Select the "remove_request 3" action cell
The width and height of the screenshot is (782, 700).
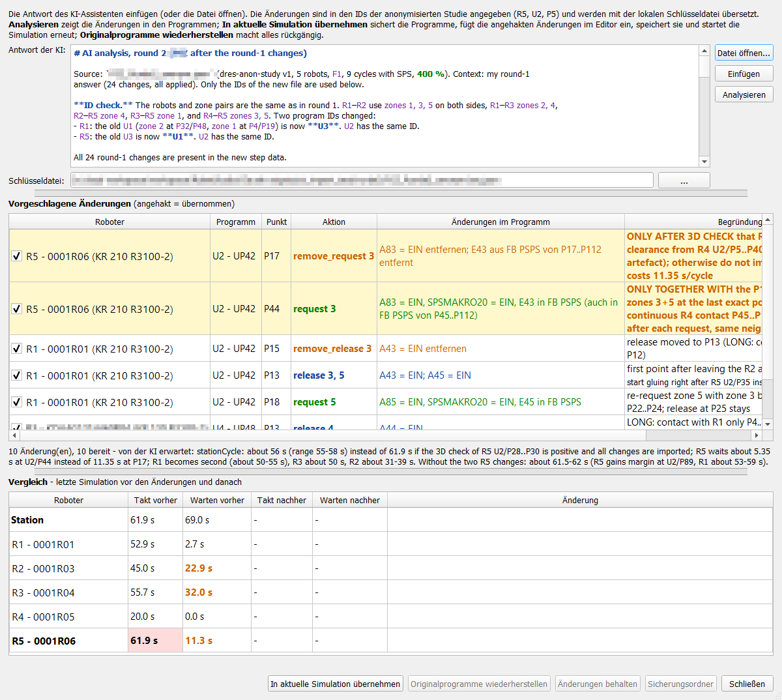(x=334, y=256)
